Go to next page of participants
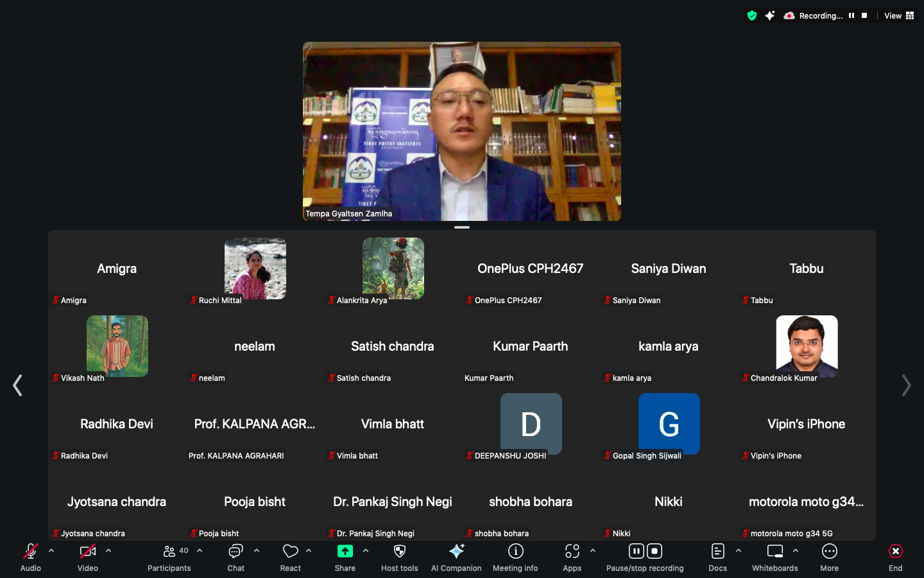Viewport: 924px width, 578px height. tap(906, 385)
